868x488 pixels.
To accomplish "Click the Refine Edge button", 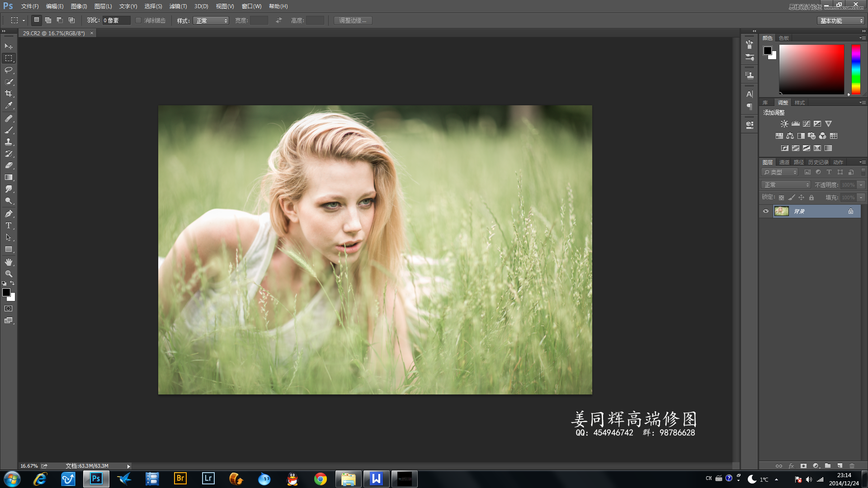I will (x=353, y=20).
